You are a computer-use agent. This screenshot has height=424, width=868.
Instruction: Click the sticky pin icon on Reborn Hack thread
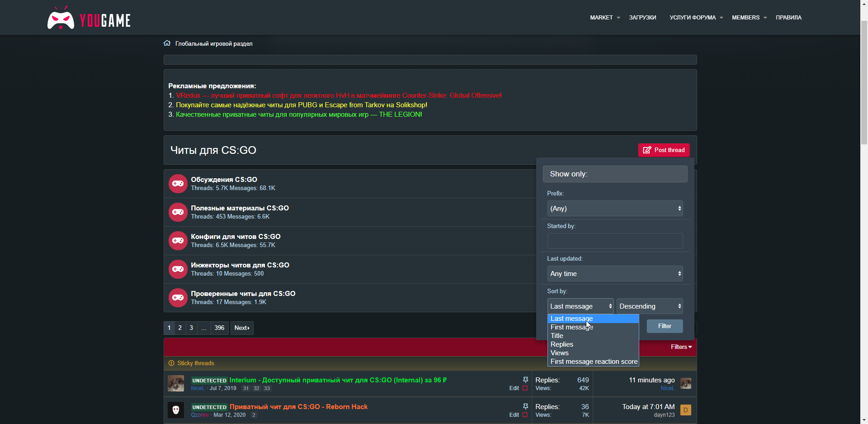[525, 407]
